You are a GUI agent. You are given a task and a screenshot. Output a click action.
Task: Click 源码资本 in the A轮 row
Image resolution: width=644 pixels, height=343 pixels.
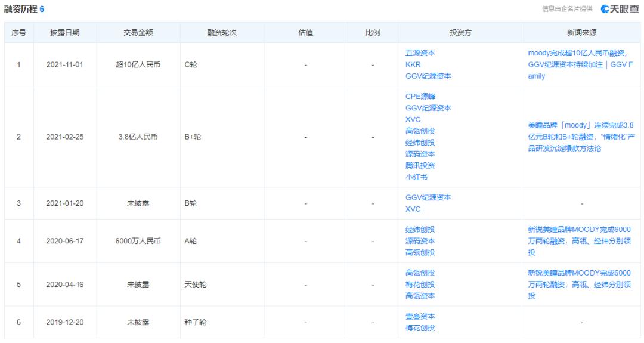pyautogui.click(x=420, y=241)
